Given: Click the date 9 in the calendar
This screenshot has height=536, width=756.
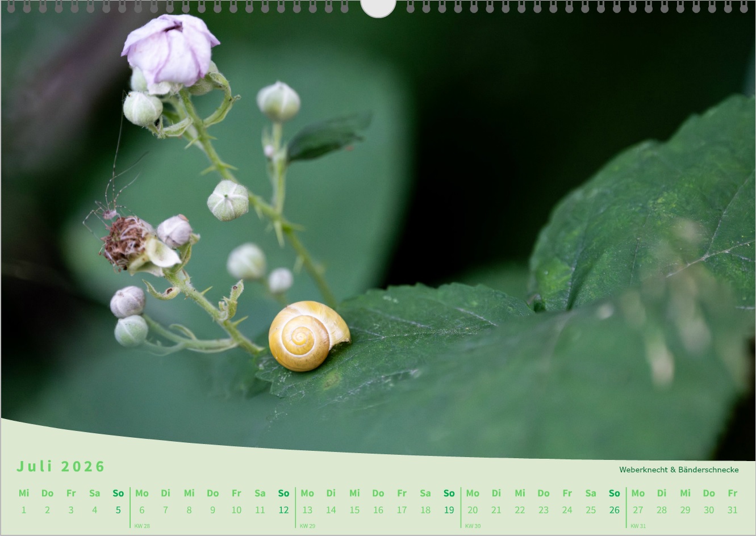Looking at the screenshot, I should click(212, 510).
